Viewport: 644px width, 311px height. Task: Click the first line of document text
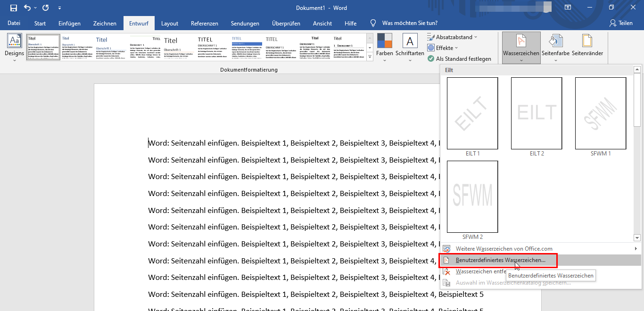click(294, 143)
